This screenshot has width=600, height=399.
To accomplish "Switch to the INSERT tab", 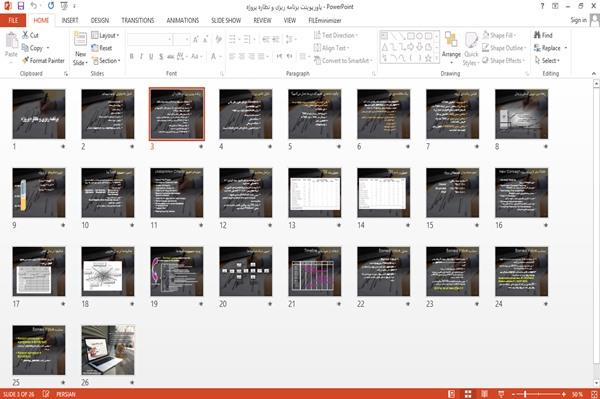I will point(70,20).
